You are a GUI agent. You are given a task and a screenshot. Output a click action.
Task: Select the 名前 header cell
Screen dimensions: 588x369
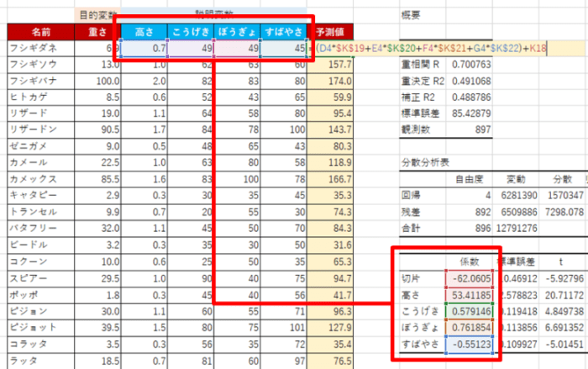41,32
